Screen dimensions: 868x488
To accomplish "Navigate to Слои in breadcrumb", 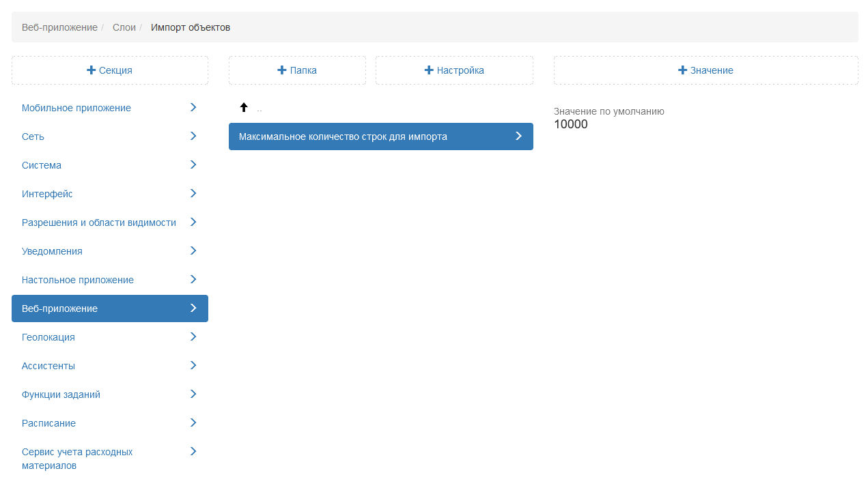I will tap(124, 27).
